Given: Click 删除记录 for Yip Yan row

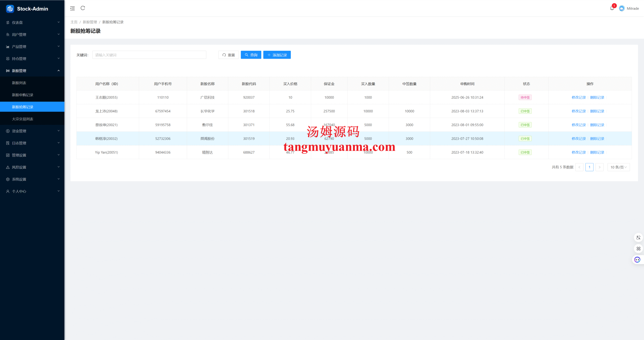Looking at the screenshot, I should point(597,152).
